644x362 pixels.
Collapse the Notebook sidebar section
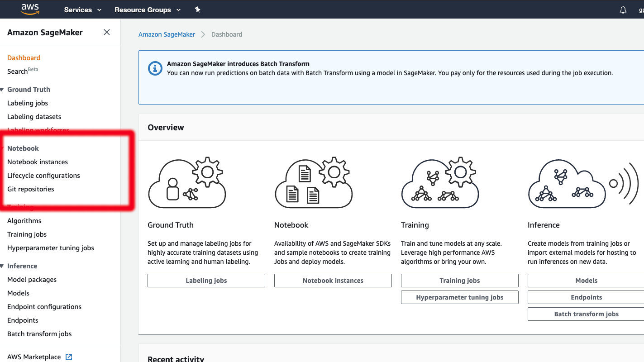point(2,148)
